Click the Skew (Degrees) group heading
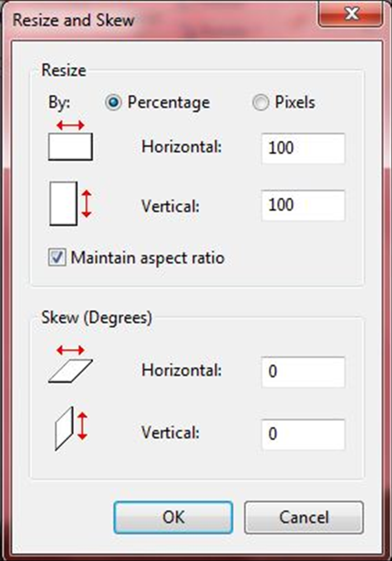Image resolution: width=392 pixels, height=561 pixels. 97,317
